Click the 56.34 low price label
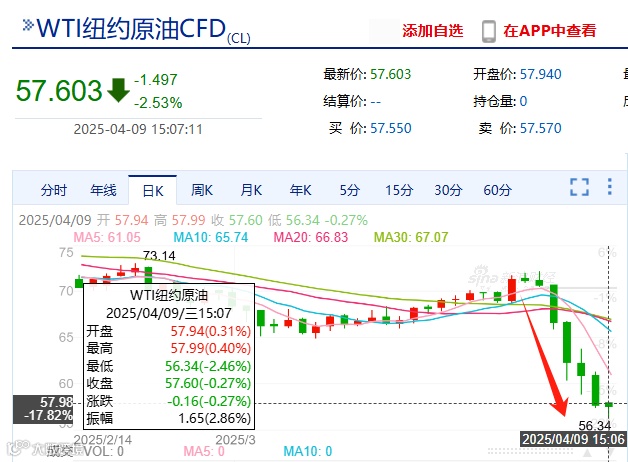Screen dimensions: 628x462 tap(595, 425)
